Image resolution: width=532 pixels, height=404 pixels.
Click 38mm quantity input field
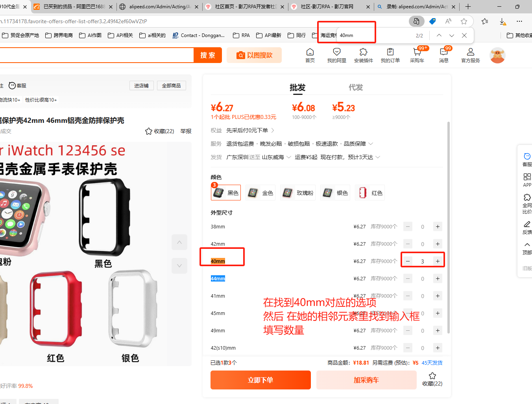coord(423,226)
